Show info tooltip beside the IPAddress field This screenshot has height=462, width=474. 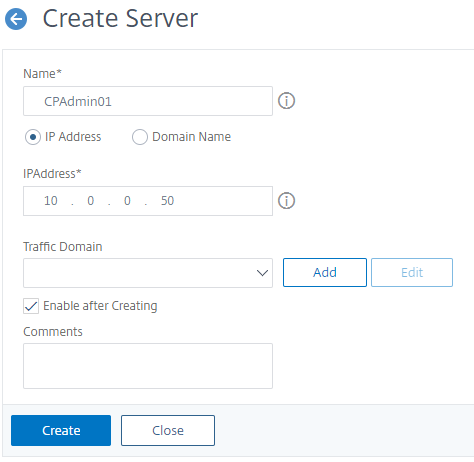click(x=286, y=201)
